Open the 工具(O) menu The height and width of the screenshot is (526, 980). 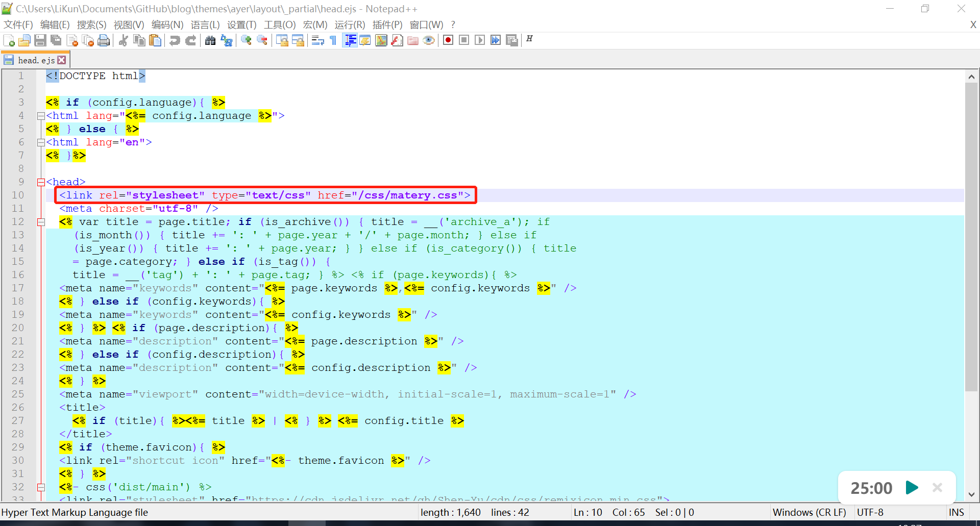pos(280,24)
